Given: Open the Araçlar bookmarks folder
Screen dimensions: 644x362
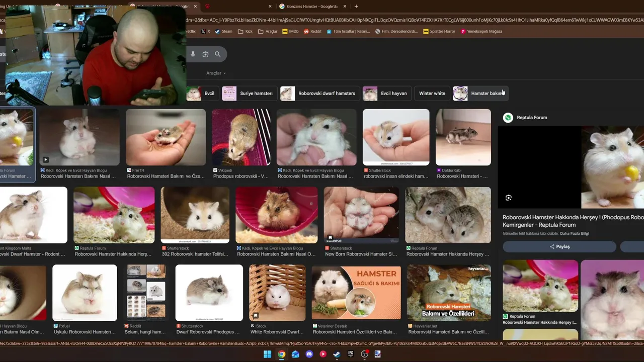Looking at the screenshot, I should [268, 31].
